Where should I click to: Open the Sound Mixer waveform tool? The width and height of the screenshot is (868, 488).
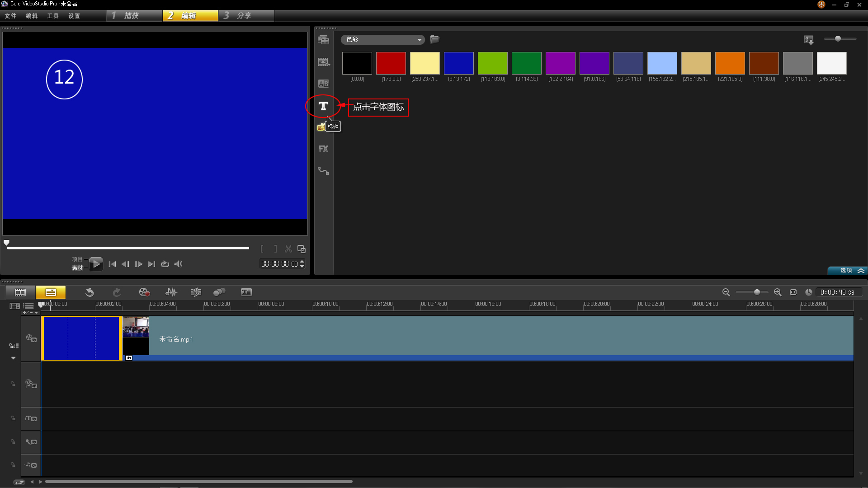coord(171,292)
